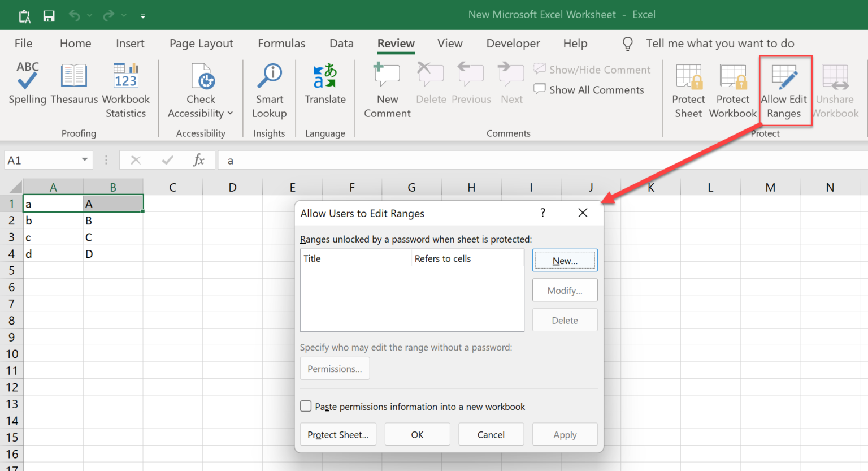The width and height of the screenshot is (868, 471).
Task: Save the workbook using the floppy icon
Action: [49, 16]
